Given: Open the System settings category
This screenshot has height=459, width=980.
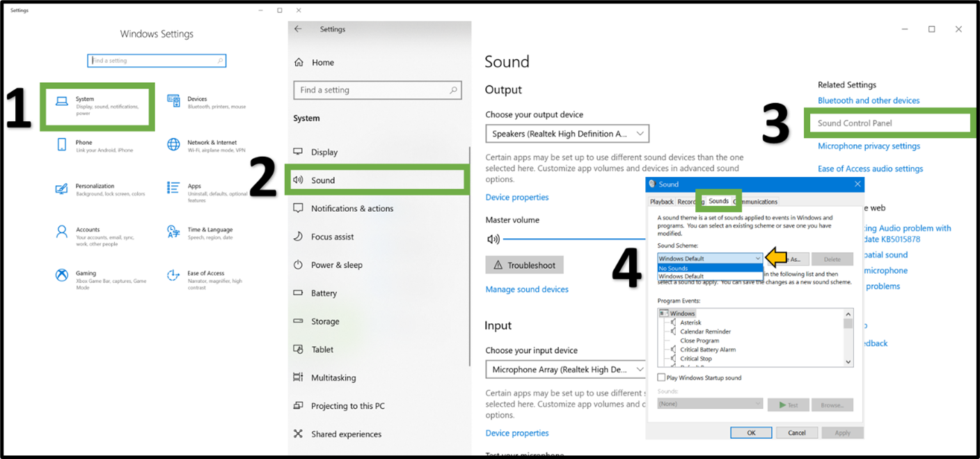Looking at the screenshot, I should (x=97, y=106).
